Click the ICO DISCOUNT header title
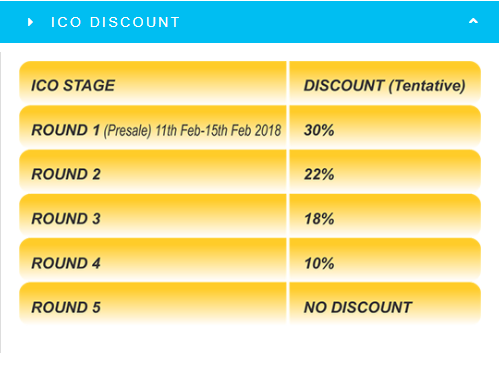The height and width of the screenshot is (374, 499). [115, 22]
